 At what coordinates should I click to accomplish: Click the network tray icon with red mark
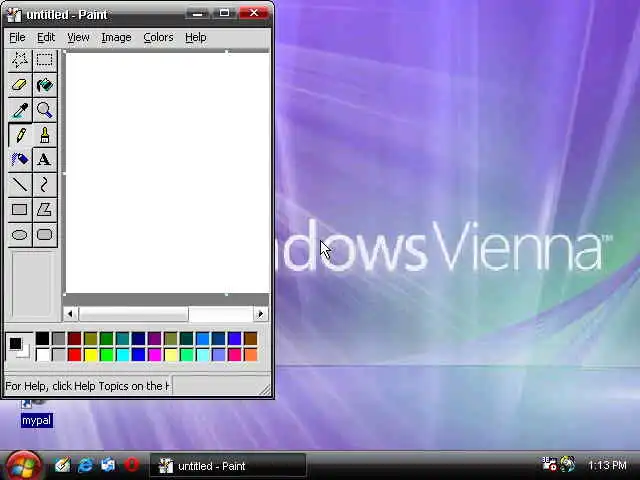[x=549, y=464]
